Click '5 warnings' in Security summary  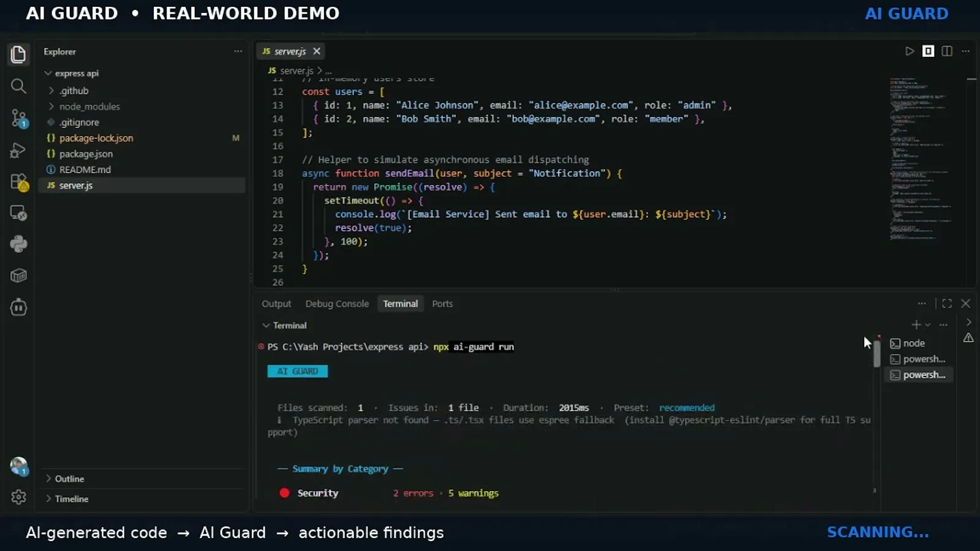(473, 493)
